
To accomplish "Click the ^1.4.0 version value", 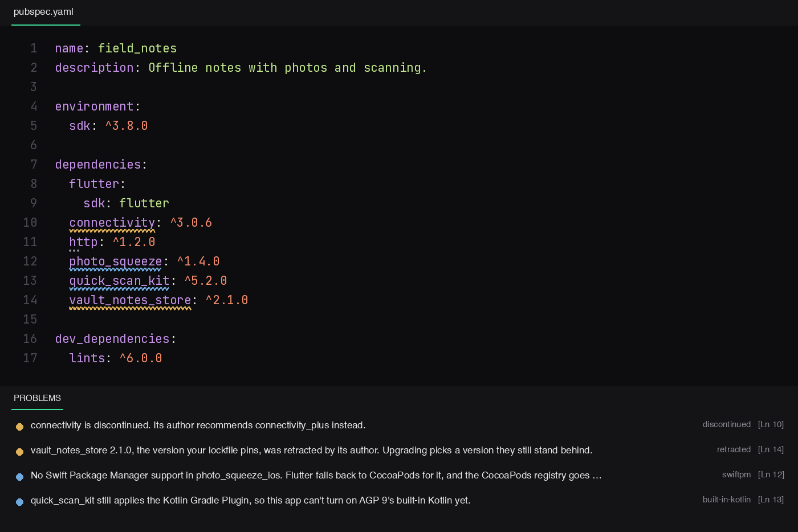I will [198, 261].
